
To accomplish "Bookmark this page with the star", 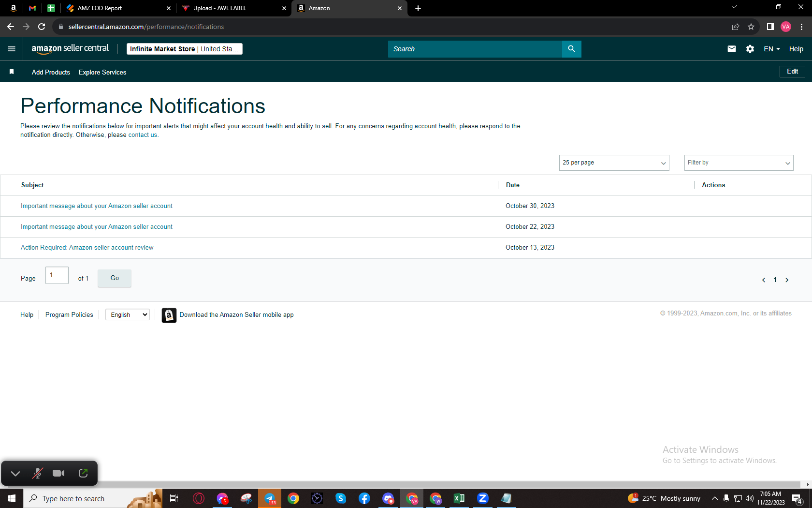I will 751,27.
